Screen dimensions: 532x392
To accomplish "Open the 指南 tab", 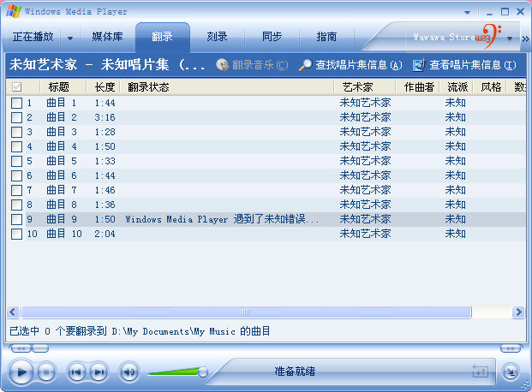I will (x=326, y=37).
